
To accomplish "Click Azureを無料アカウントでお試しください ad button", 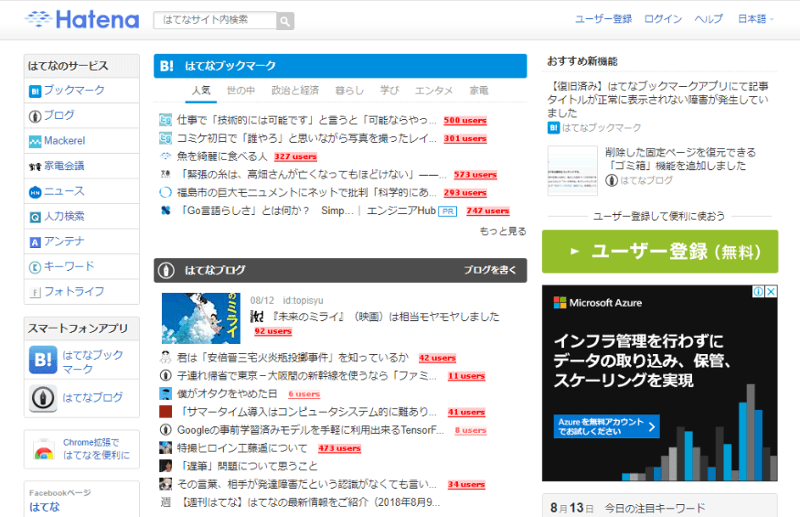I will tap(606, 426).
